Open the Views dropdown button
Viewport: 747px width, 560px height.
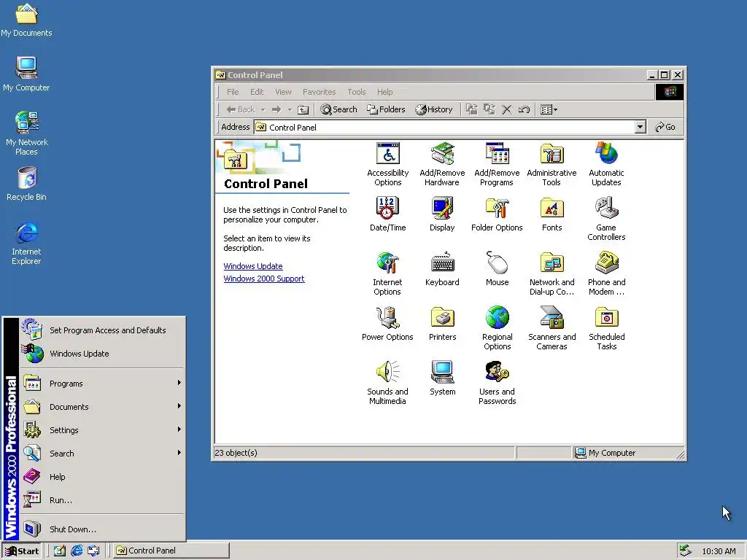click(x=549, y=109)
